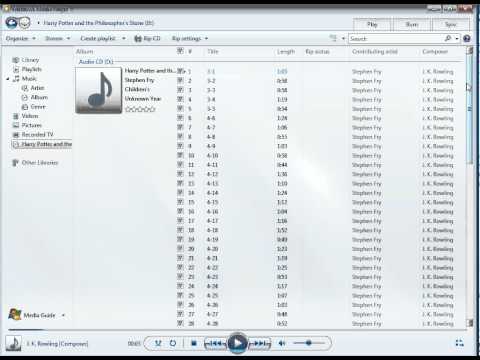Skip to previous track
Image resolution: width=480 pixels, height=360 pixels.
(x=215, y=343)
